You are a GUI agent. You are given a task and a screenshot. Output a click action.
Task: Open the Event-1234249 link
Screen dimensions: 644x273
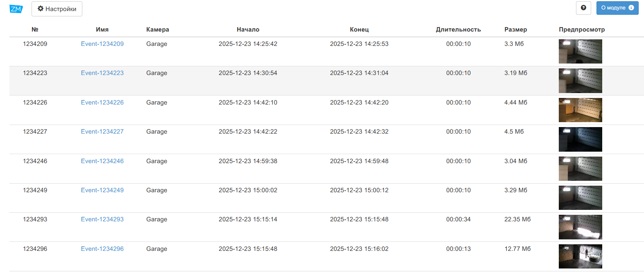click(102, 190)
